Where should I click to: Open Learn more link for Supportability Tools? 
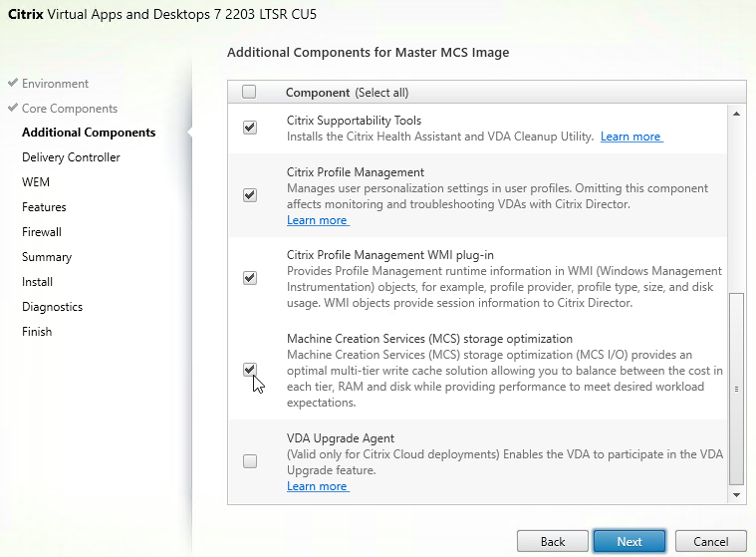tap(631, 137)
